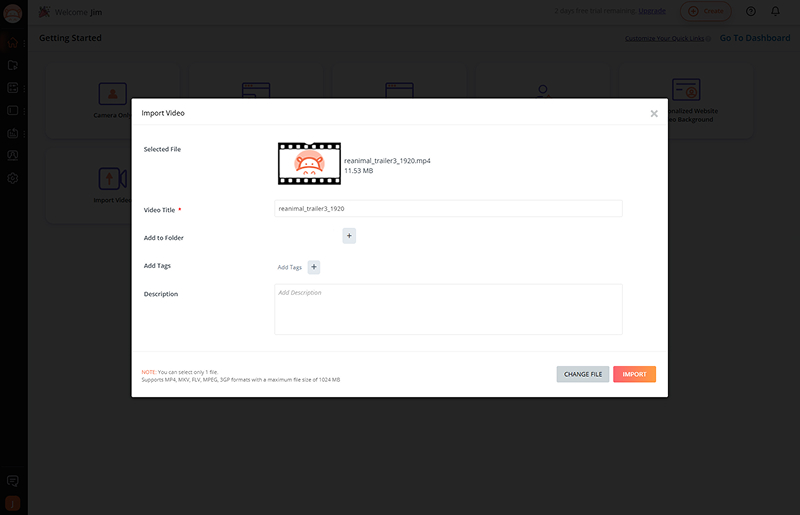Click the Create button in top bar
Viewport: 800px width, 515px height.
(x=705, y=11)
